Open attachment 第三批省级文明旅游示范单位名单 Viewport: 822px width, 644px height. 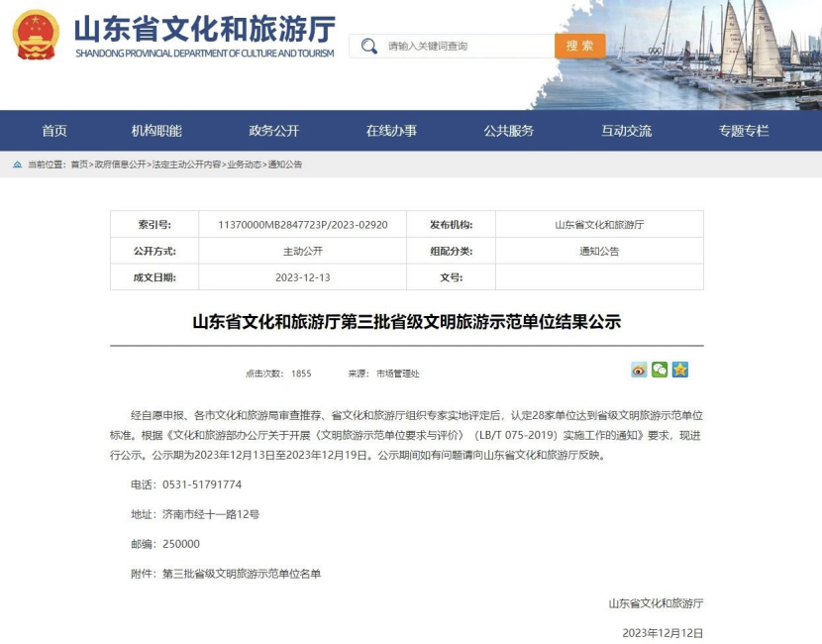pyautogui.click(x=242, y=574)
